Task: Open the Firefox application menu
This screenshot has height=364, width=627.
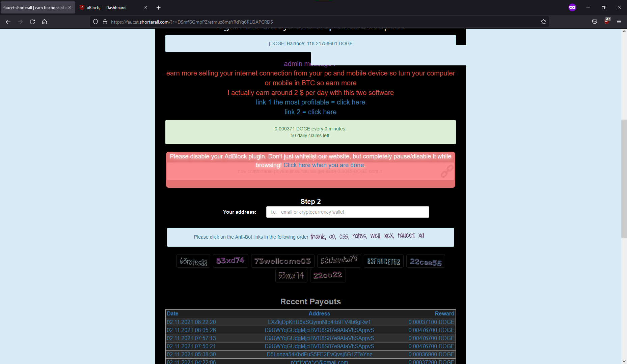Action: (x=619, y=22)
